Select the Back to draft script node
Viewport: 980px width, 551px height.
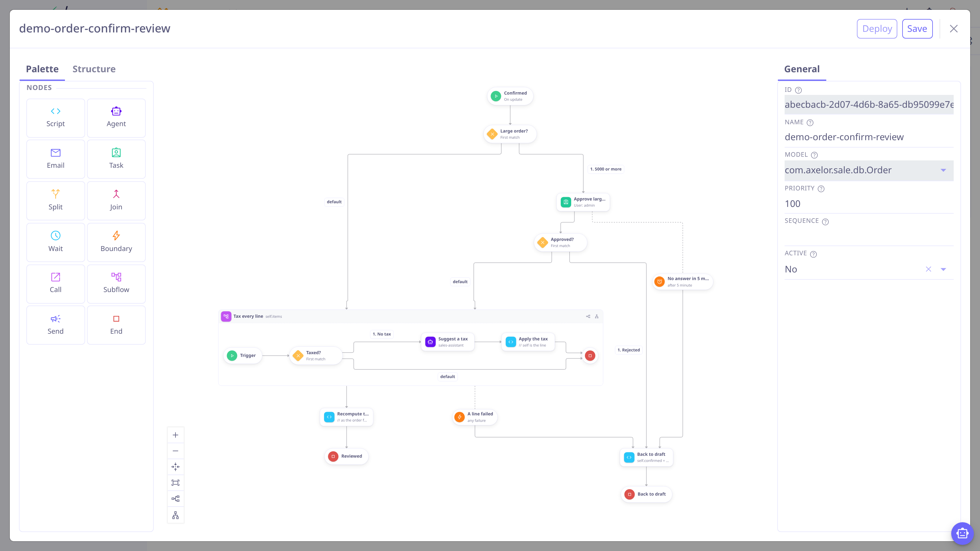point(646,457)
